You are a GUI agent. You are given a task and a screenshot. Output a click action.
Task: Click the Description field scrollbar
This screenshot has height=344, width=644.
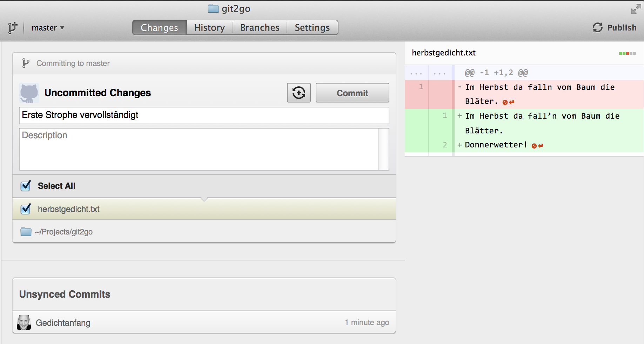click(x=384, y=149)
